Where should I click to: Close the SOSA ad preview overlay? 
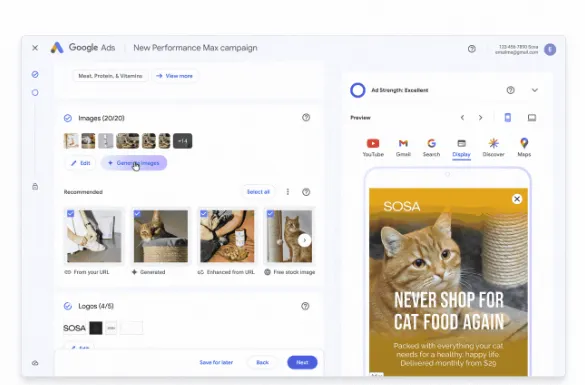click(517, 199)
